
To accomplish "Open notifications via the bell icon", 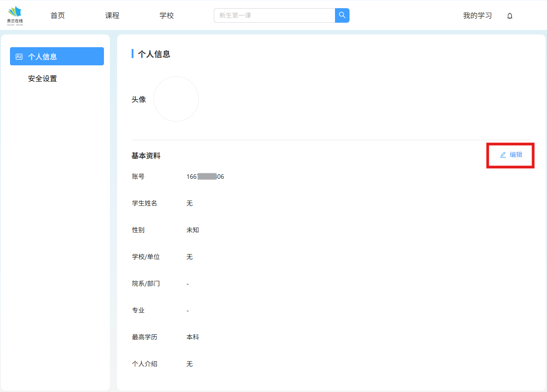I will pyautogui.click(x=510, y=16).
